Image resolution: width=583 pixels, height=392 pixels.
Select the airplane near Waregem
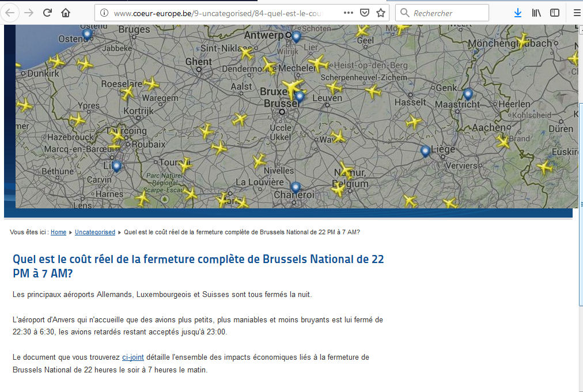click(x=152, y=83)
